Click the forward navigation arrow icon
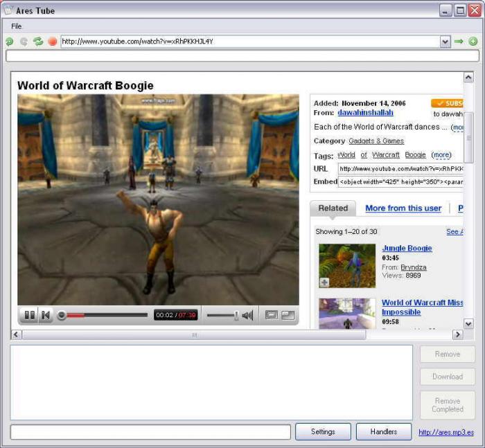The image size is (485, 448). click(24, 42)
